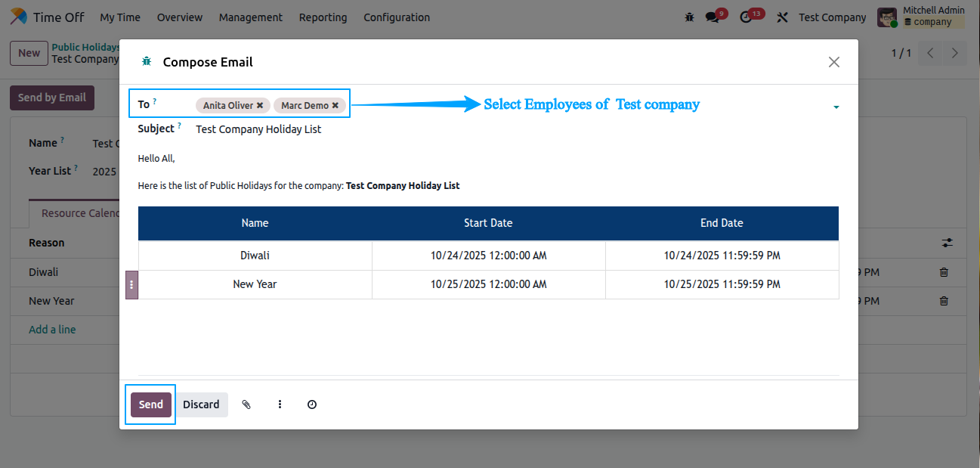Close the Compose Email dialog
Screen dimensions: 980x468
coord(834,62)
